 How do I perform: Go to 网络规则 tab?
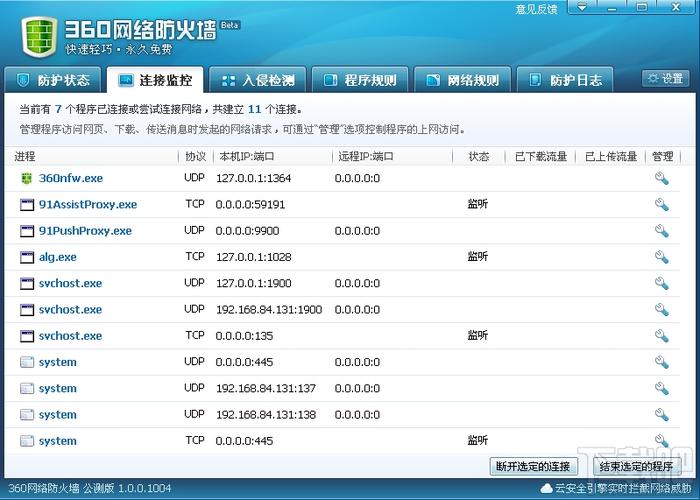pos(462,80)
